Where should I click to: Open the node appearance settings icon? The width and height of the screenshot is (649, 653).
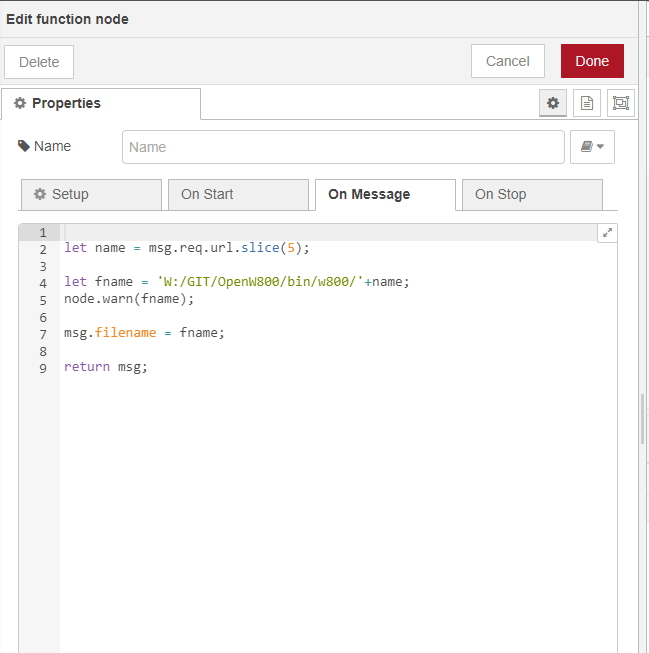click(621, 103)
